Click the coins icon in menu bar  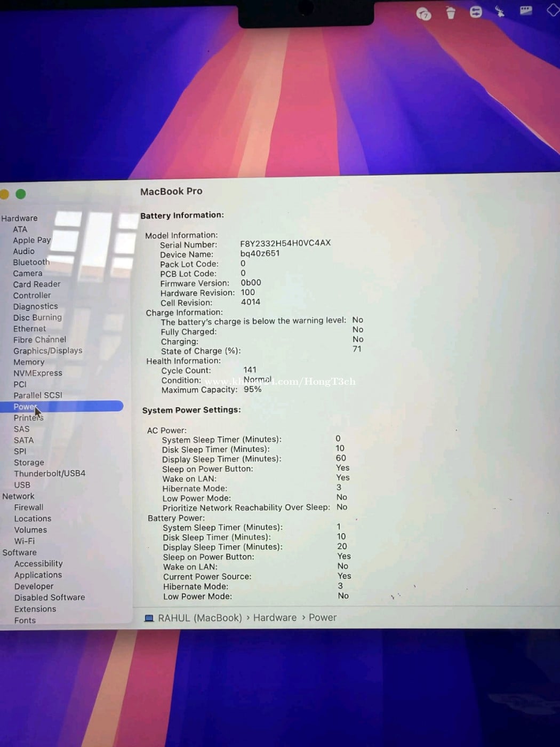(423, 14)
